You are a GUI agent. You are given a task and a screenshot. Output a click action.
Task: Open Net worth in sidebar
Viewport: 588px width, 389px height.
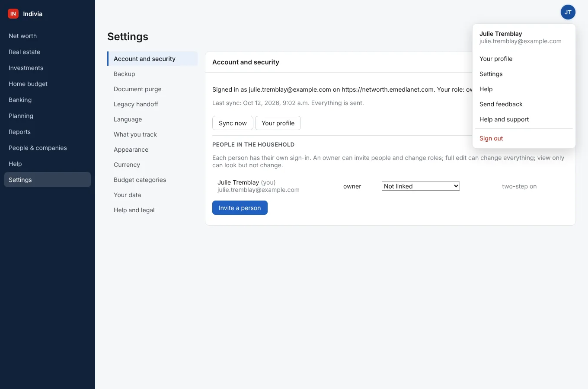point(48,36)
